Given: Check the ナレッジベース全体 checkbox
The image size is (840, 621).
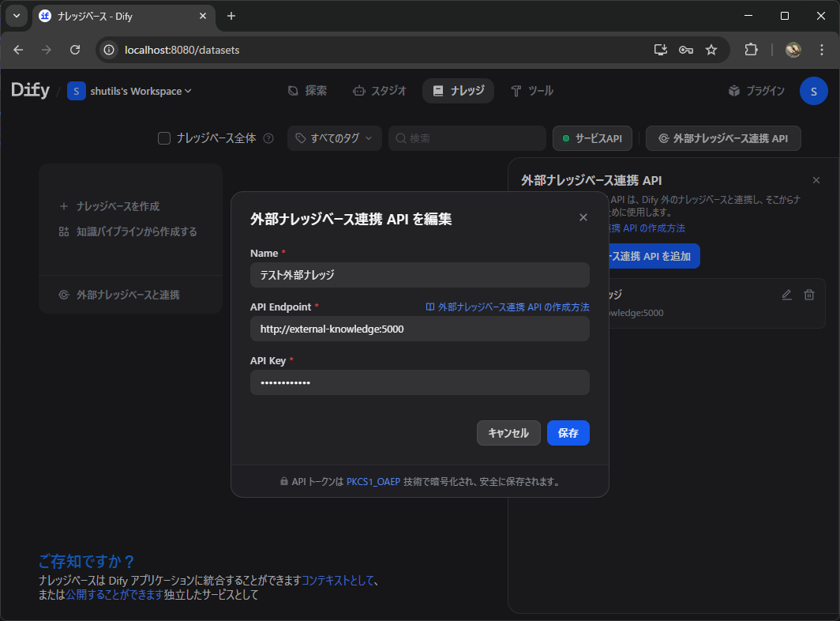Looking at the screenshot, I should (x=163, y=137).
